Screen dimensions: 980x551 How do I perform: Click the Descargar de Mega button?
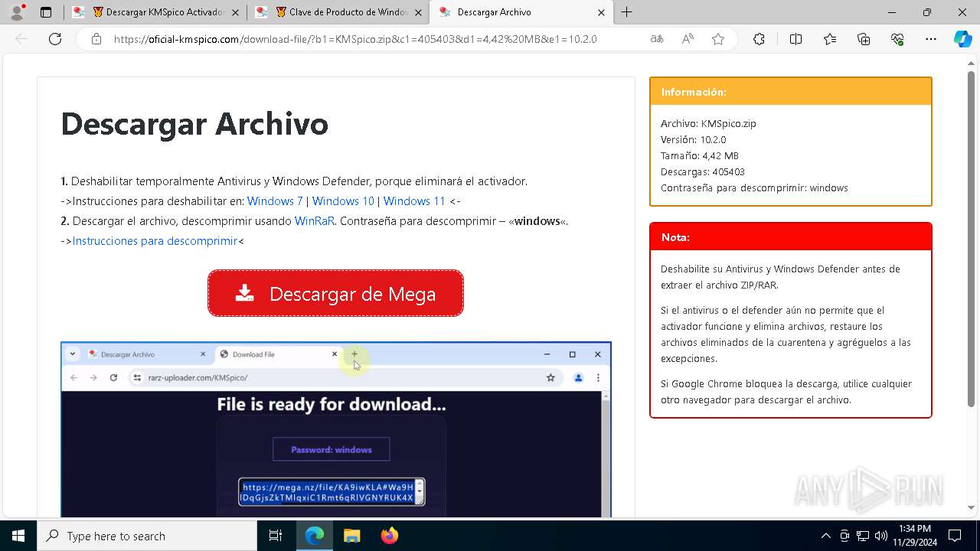(335, 293)
